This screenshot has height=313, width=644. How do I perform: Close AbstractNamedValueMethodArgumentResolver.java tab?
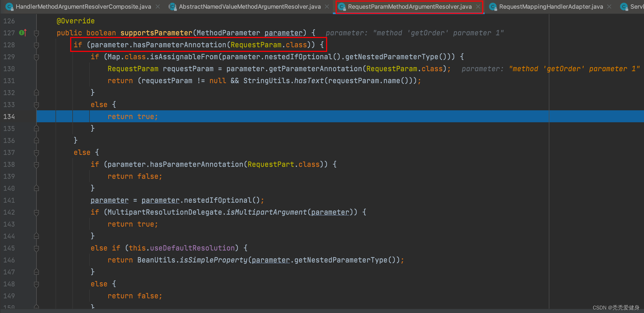tap(327, 7)
